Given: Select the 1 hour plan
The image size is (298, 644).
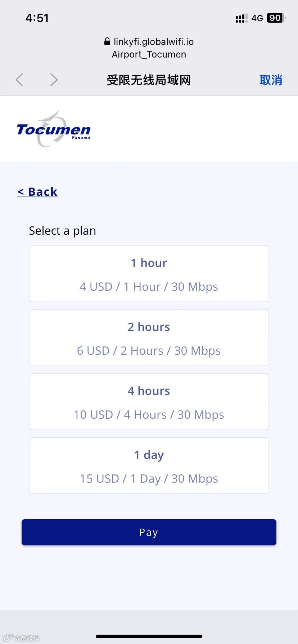Looking at the screenshot, I should [x=149, y=274].
